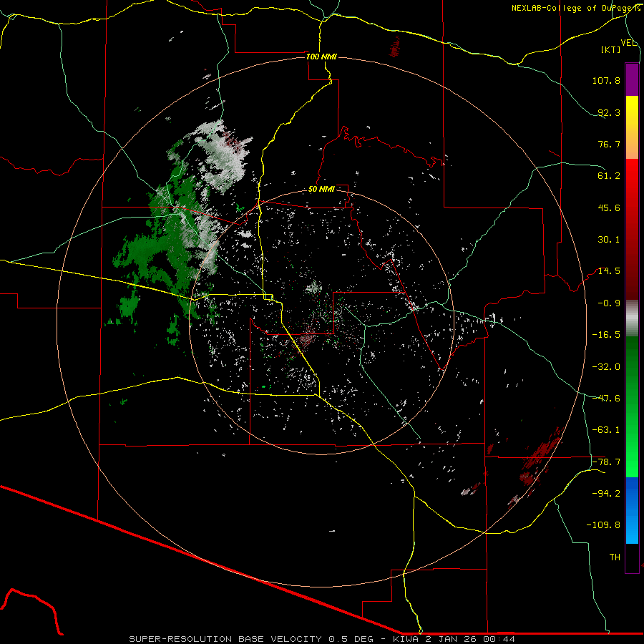Click the red segment of the velocity color bar
The width and height of the screenshot is (644, 644).
[x=632, y=228]
